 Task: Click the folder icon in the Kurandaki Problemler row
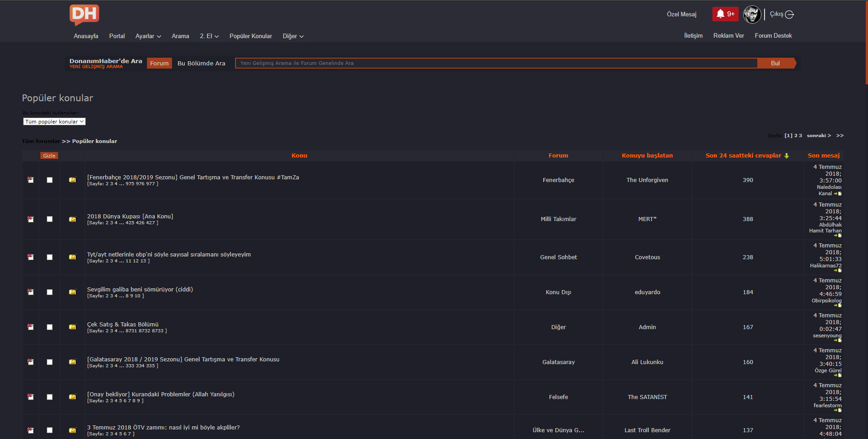point(72,397)
